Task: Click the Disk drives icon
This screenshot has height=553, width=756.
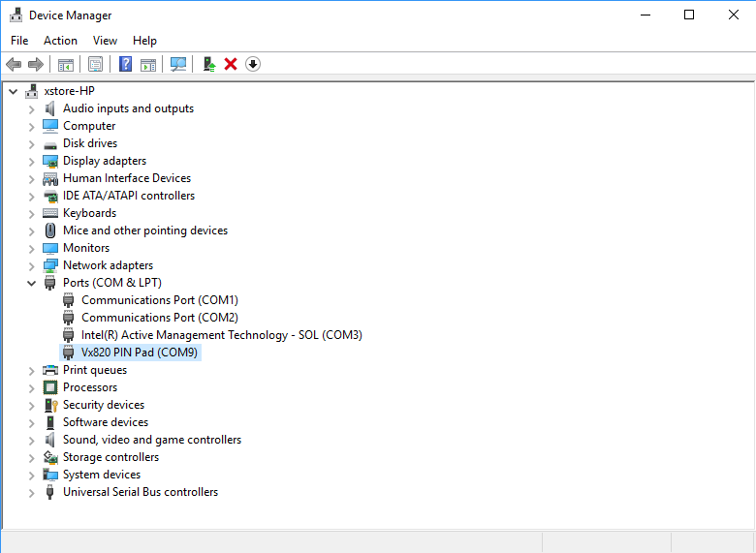Action: 50,144
